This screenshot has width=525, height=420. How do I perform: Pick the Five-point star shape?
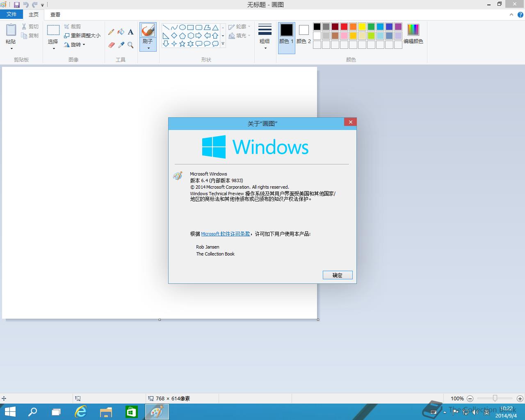183,44
